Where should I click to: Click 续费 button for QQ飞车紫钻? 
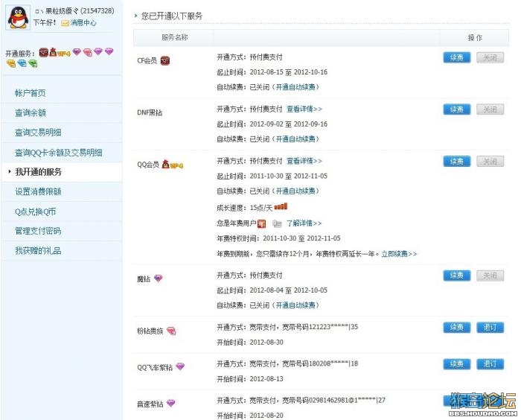point(456,364)
